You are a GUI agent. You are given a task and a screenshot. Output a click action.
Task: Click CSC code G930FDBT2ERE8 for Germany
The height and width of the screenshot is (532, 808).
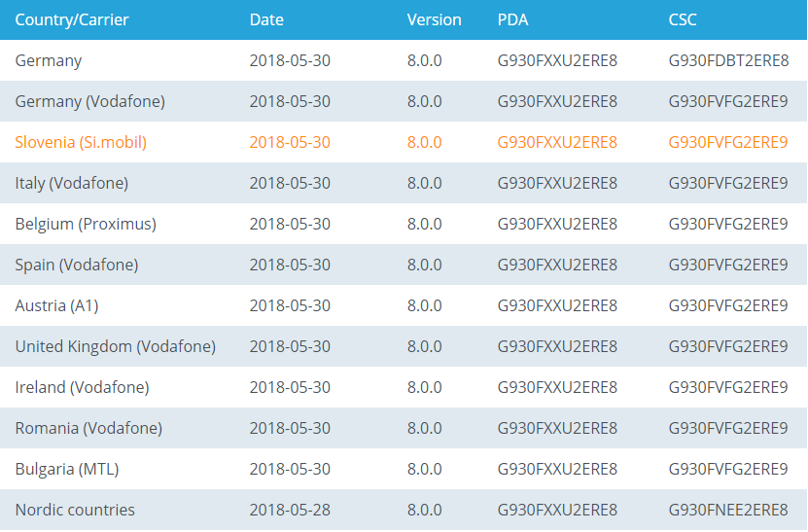pyautogui.click(x=728, y=60)
